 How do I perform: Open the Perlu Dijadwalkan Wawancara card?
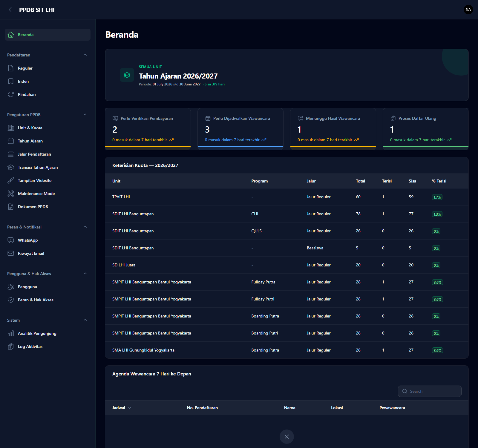point(240,129)
